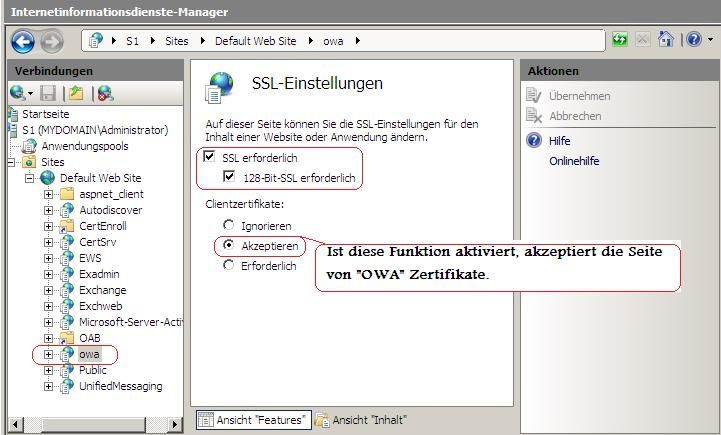Click the Back navigation arrow button
The height and width of the screenshot is (435, 721).
point(23,42)
